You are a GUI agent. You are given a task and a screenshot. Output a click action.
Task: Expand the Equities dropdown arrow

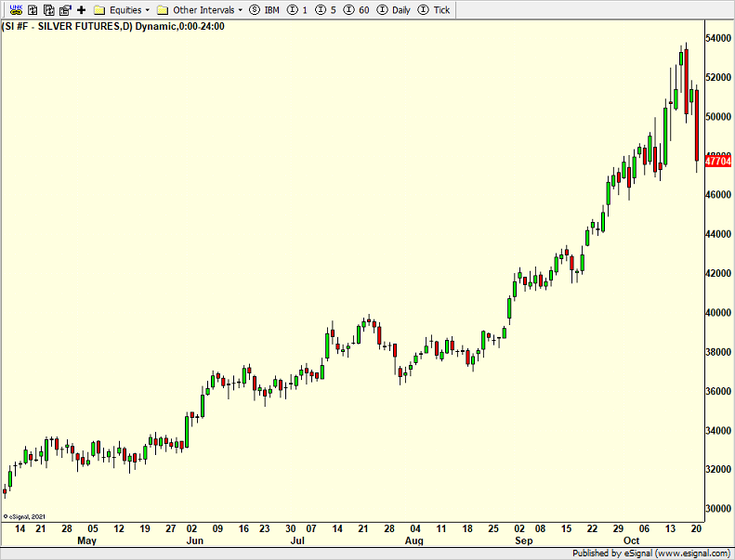coord(147,9)
